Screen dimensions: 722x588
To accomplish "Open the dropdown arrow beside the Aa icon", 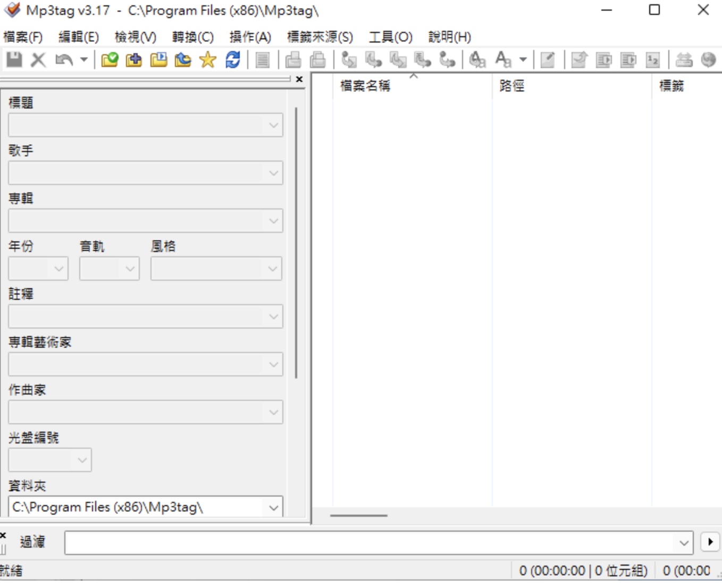I will (523, 60).
